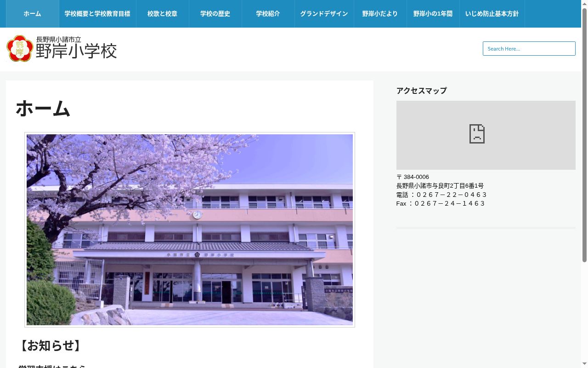The height and width of the screenshot is (368, 588).
Task: Click postal code 〒 384-0006
Action: [413, 177]
